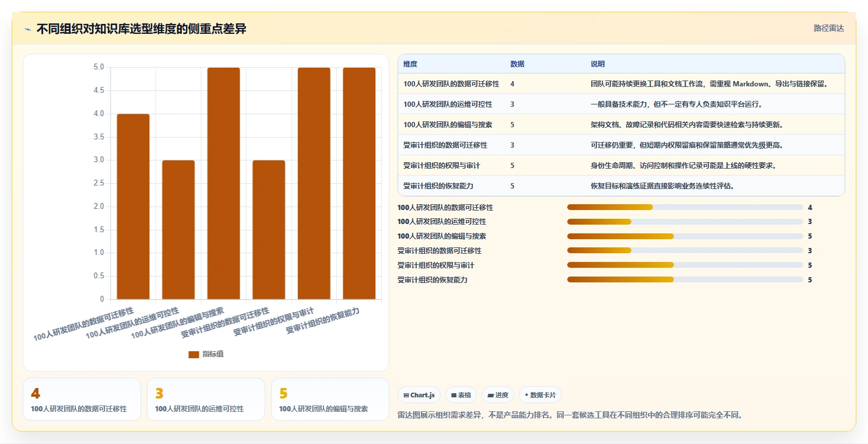Click the chart bar for 受审计组织的数据可迁移性

pyautogui.click(x=269, y=230)
